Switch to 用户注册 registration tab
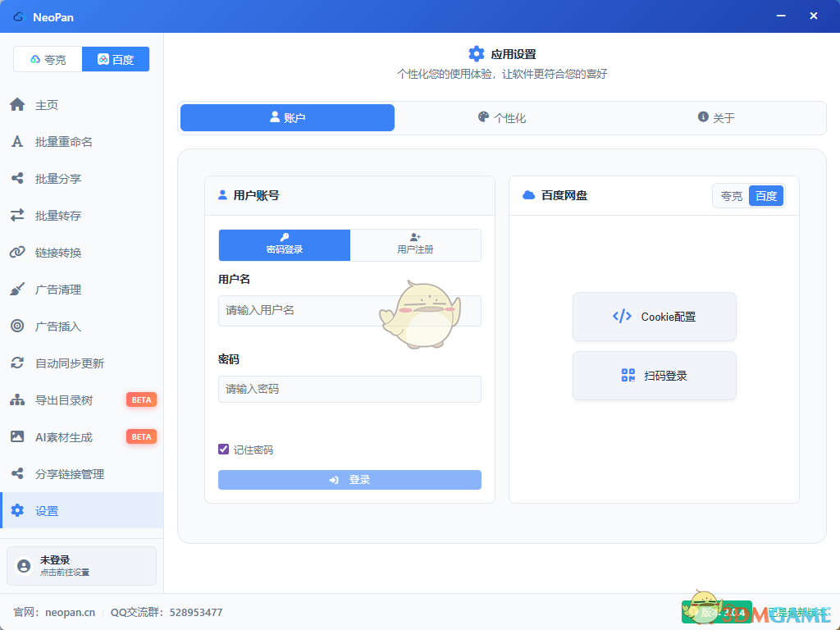The width and height of the screenshot is (840, 630). (x=415, y=245)
